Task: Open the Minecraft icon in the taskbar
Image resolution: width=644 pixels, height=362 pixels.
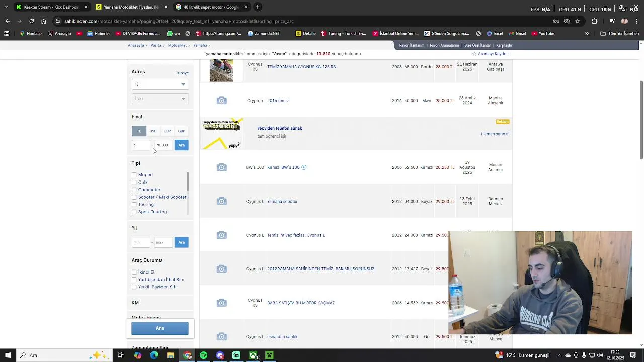Action: coord(269,355)
